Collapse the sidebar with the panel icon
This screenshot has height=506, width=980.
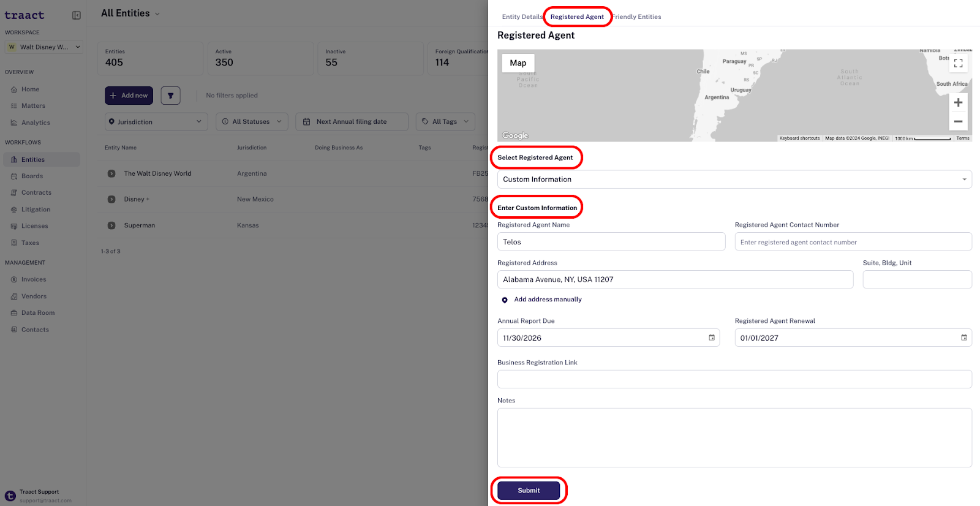pyautogui.click(x=77, y=15)
